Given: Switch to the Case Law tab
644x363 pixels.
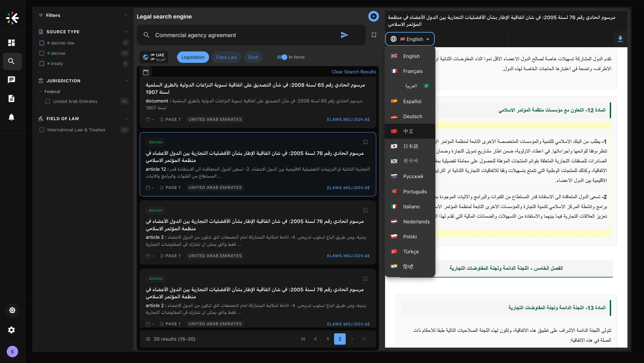Looking at the screenshot, I should [x=226, y=57].
